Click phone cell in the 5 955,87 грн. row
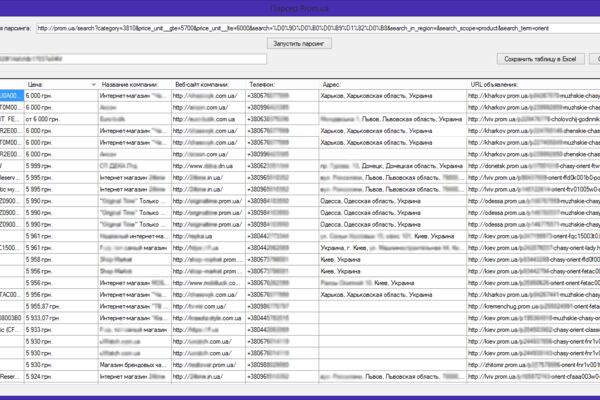Viewport: 600px width, 400px height. (282, 306)
